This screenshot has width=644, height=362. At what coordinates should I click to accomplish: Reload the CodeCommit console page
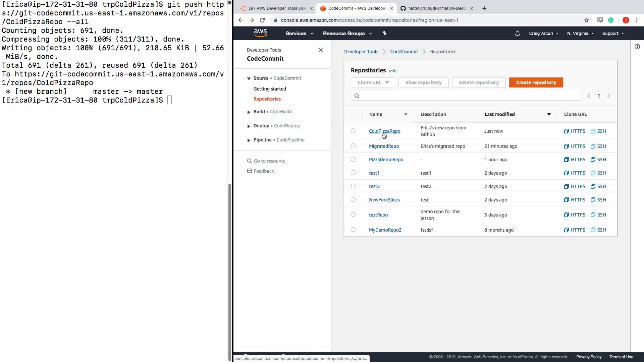(262, 20)
